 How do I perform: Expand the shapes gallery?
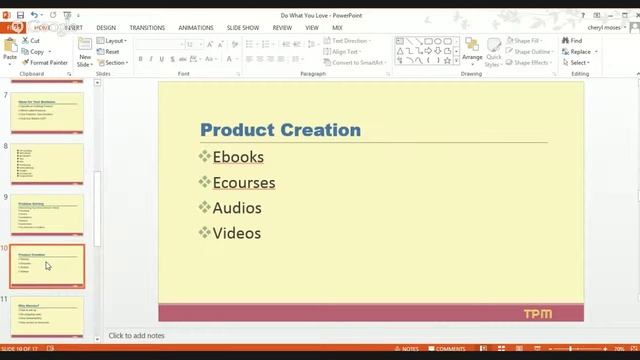[x=456, y=61]
